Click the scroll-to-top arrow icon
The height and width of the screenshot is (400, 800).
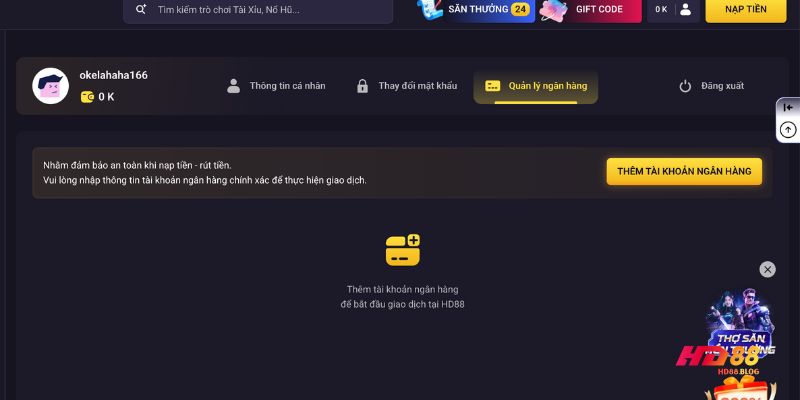pos(788,130)
